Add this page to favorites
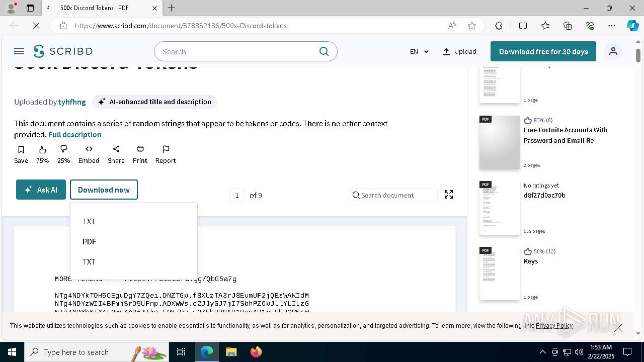This screenshot has height=362, width=644. pos(472,26)
